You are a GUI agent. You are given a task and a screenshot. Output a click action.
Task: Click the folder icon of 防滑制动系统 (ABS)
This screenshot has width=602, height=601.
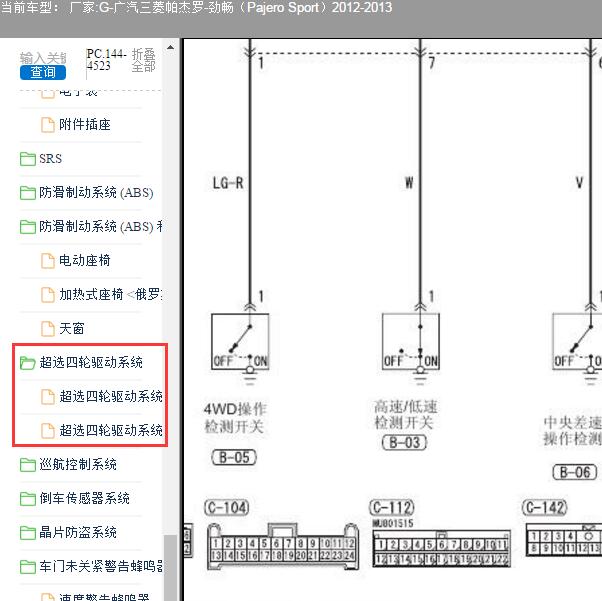point(28,192)
